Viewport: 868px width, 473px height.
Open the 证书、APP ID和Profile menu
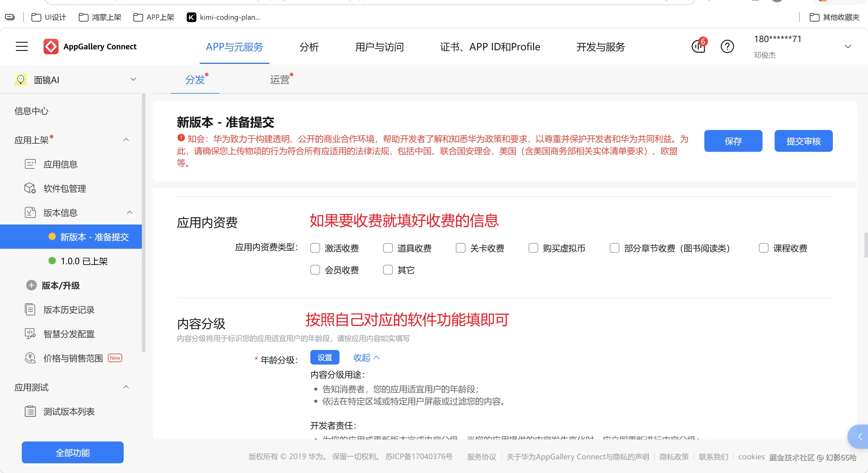pos(490,47)
